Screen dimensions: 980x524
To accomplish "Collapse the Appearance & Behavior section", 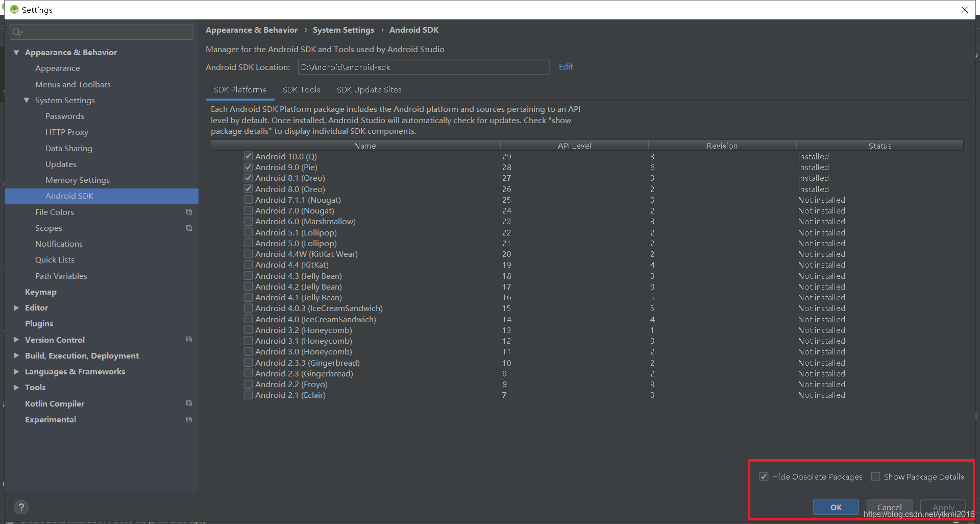I will (16, 52).
